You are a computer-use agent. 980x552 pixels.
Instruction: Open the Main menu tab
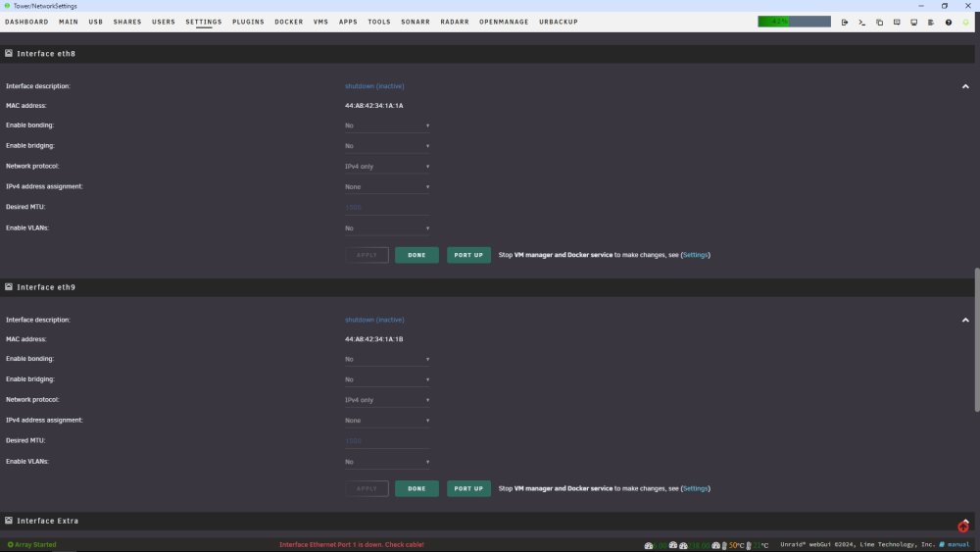(69, 22)
